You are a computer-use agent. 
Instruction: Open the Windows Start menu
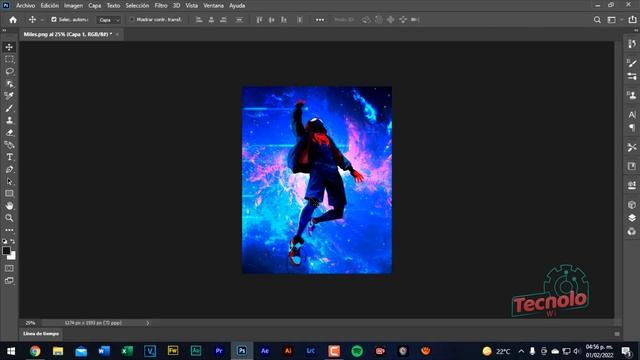tap(11, 351)
